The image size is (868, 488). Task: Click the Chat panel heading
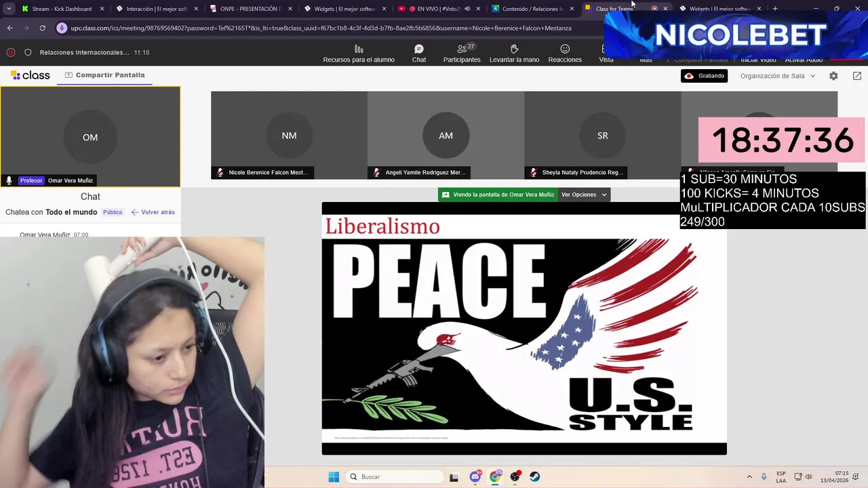click(90, 197)
